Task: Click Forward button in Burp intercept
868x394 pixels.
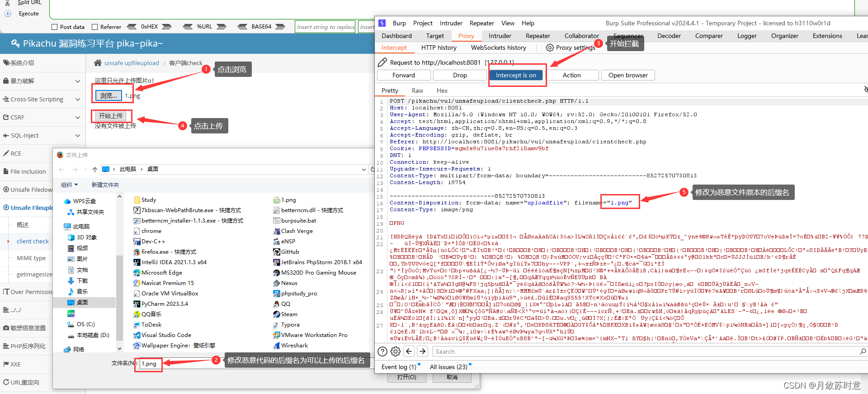Action: click(x=404, y=75)
